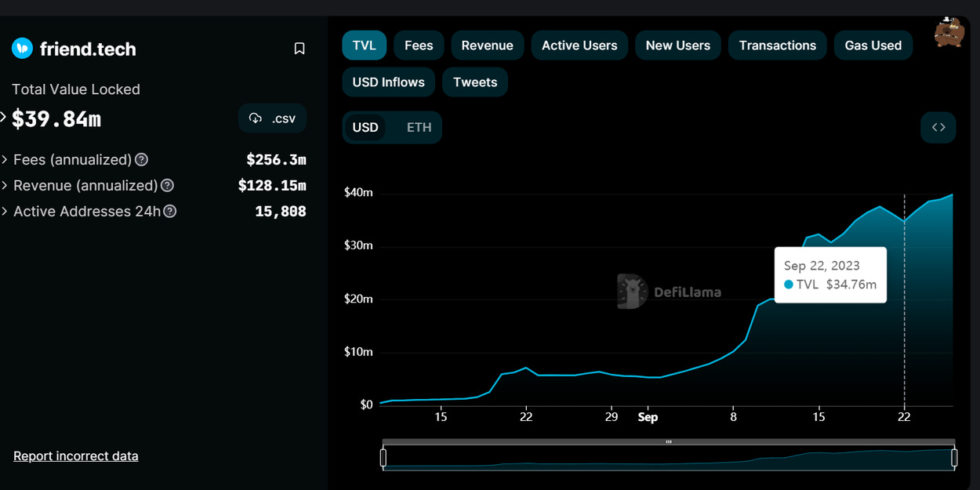Image resolution: width=980 pixels, height=490 pixels.
Task: Bookmark the friend.tech protocol
Action: coord(299,49)
